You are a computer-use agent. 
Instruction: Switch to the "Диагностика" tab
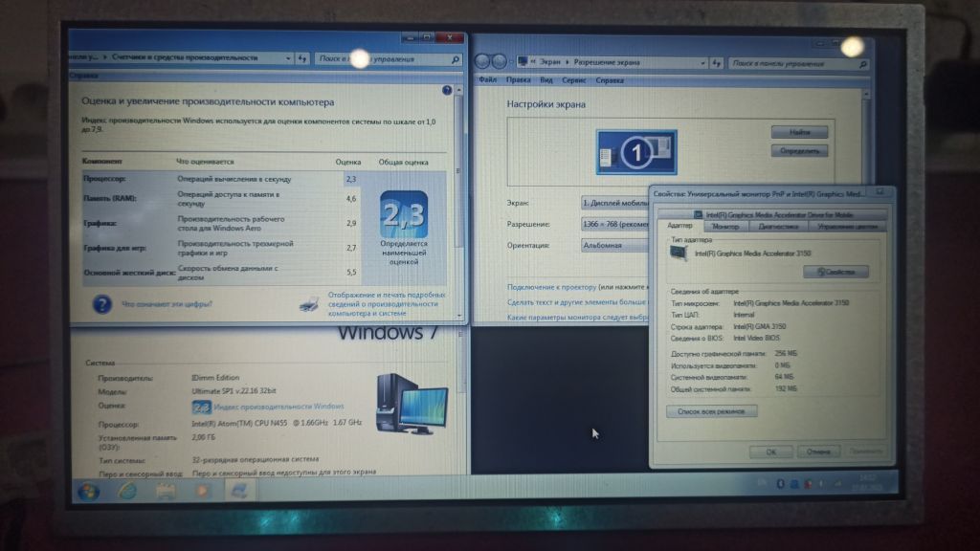click(778, 226)
